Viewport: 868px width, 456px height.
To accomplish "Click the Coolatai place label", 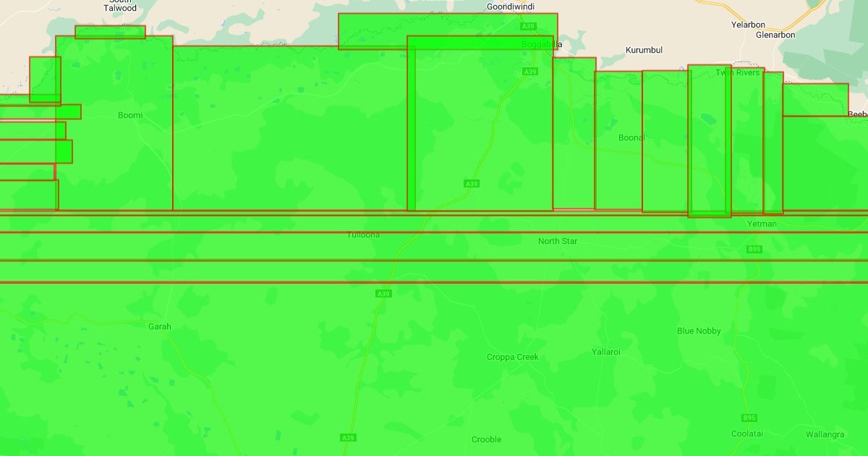I will pos(747,434).
